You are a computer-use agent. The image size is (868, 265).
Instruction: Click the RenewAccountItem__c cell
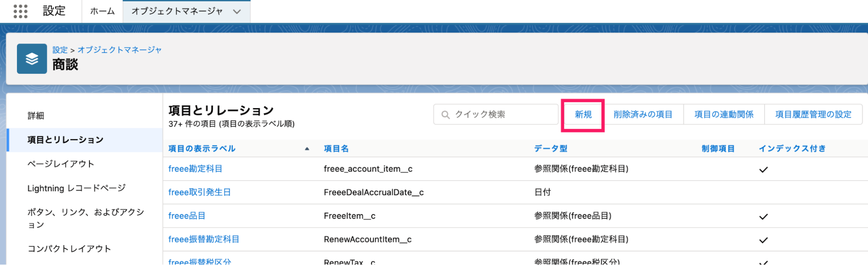(x=368, y=239)
